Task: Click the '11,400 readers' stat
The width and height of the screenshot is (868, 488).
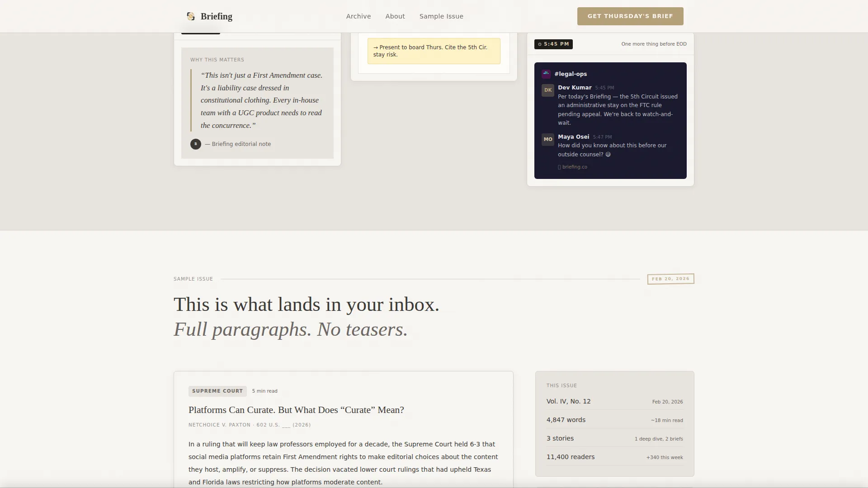Action: [571, 457]
